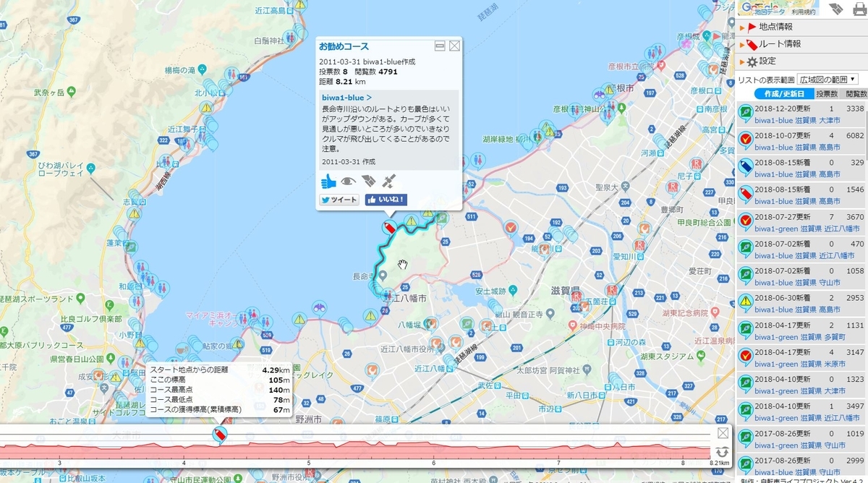The width and height of the screenshot is (868, 483).
Task: Open 2018-10-07更新 entry with 6082 views
Action: pyautogui.click(x=801, y=140)
